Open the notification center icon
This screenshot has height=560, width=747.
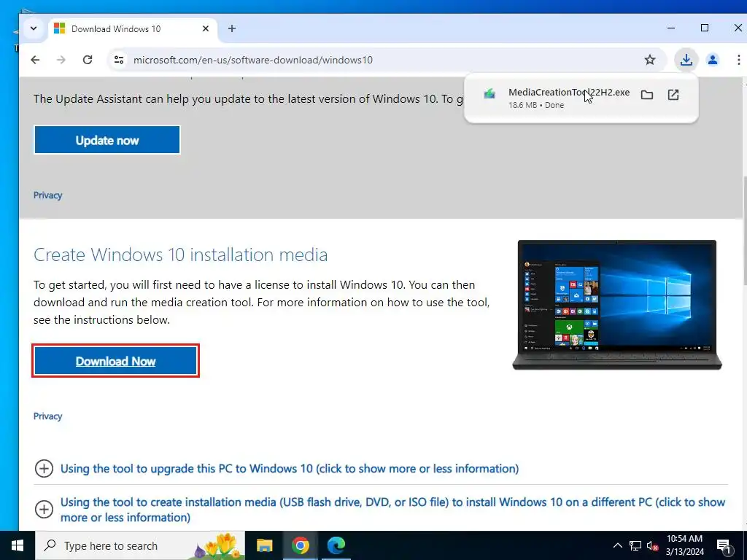(x=724, y=546)
